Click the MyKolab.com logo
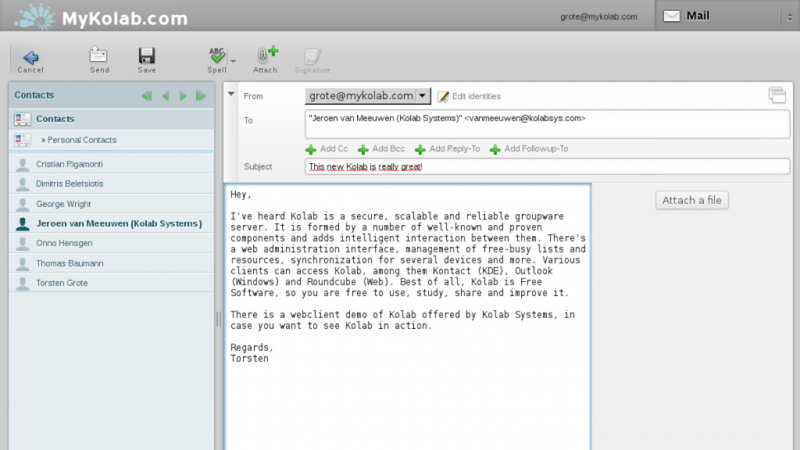The height and width of the screenshot is (450, 800). [102, 17]
